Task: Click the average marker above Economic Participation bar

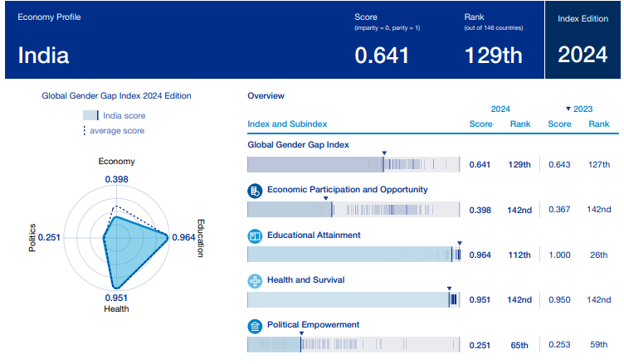Action: pyautogui.click(x=325, y=198)
